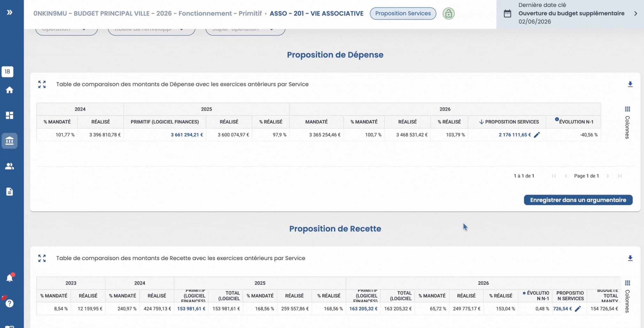Click the 2026 column group in Dépense table
This screenshot has width=644, height=328.
[x=445, y=109]
